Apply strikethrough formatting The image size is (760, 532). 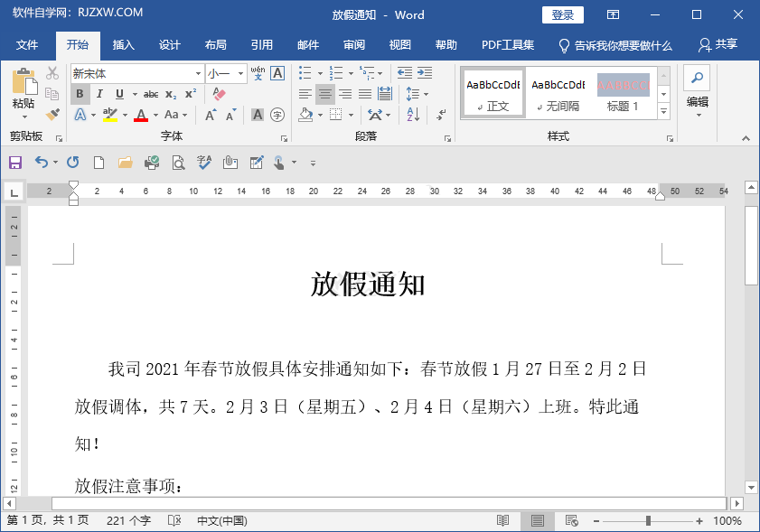(x=152, y=93)
